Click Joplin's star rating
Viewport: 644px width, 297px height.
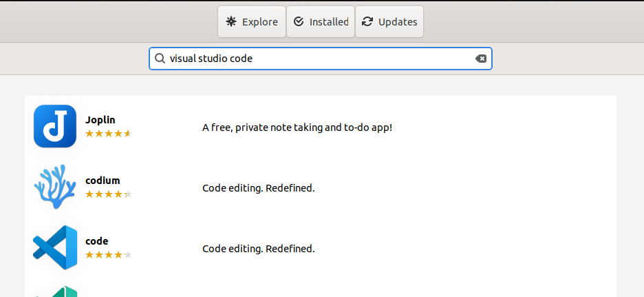109,133
